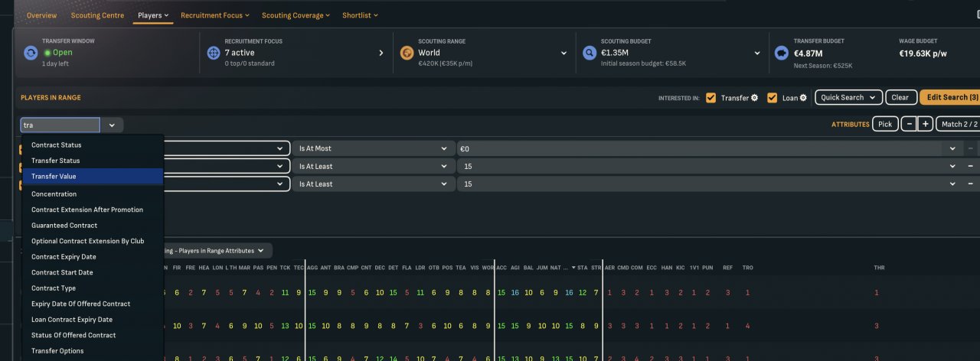This screenshot has height=361, width=980.
Task: Open the Scouting Budget dropdown arrow
Action: tap(757, 54)
